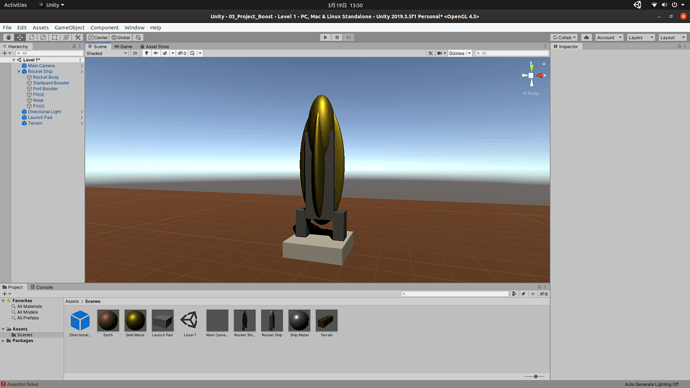Open the Layout dropdown
Image resolution: width=690 pixels, height=388 pixels.
[672, 37]
